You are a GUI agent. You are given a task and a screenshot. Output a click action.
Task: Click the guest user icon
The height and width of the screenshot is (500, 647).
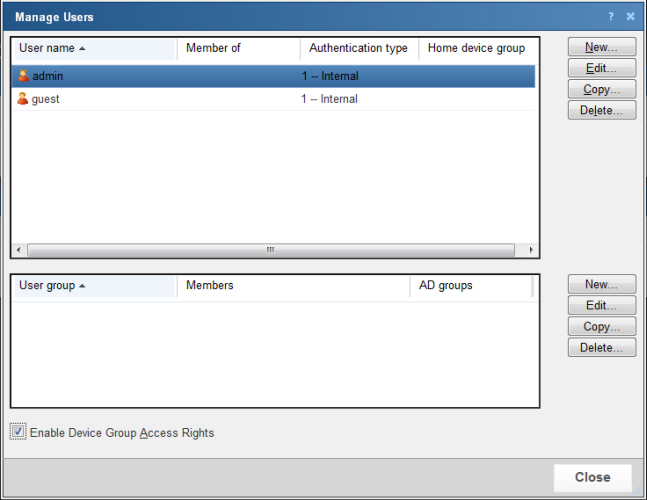click(x=23, y=99)
